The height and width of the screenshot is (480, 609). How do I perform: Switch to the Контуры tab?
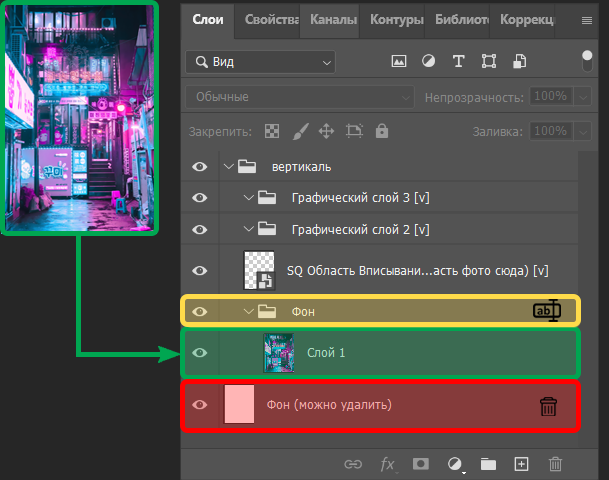395,20
